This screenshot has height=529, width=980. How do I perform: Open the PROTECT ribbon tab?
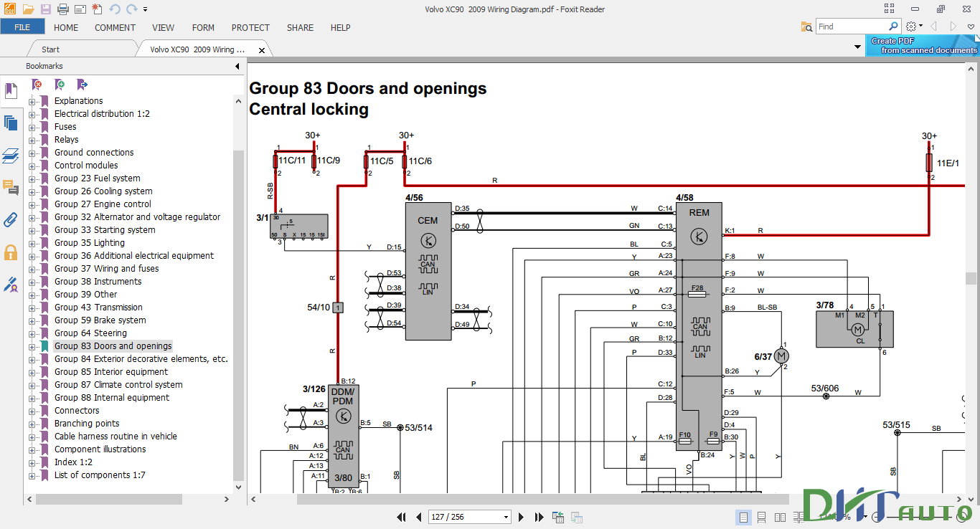coord(250,27)
